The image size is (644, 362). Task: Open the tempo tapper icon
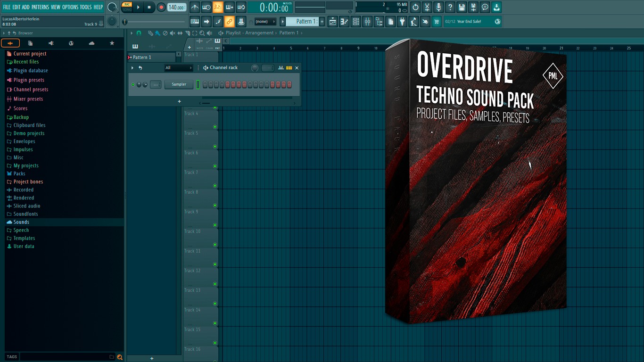(x=413, y=22)
